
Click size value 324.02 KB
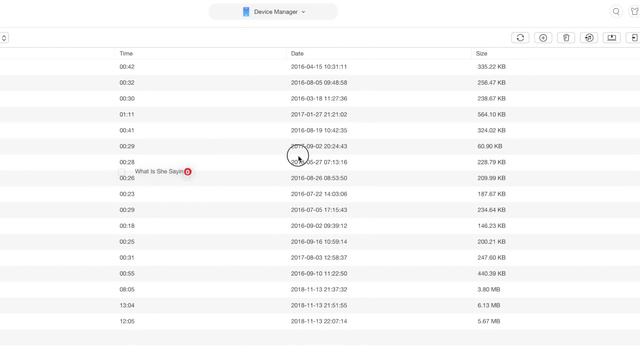click(x=491, y=130)
